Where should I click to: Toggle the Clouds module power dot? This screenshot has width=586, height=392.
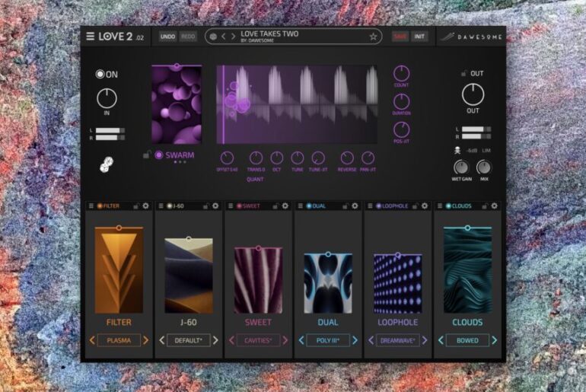click(x=448, y=206)
